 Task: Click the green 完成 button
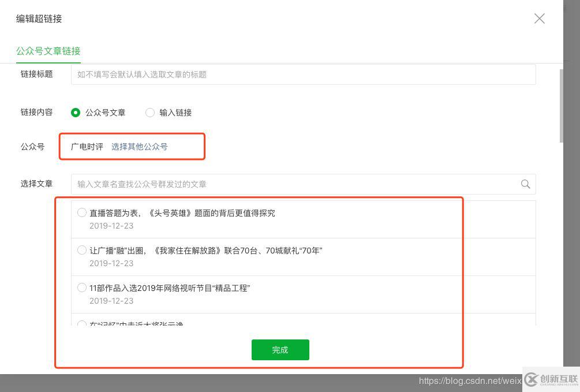(280, 350)
